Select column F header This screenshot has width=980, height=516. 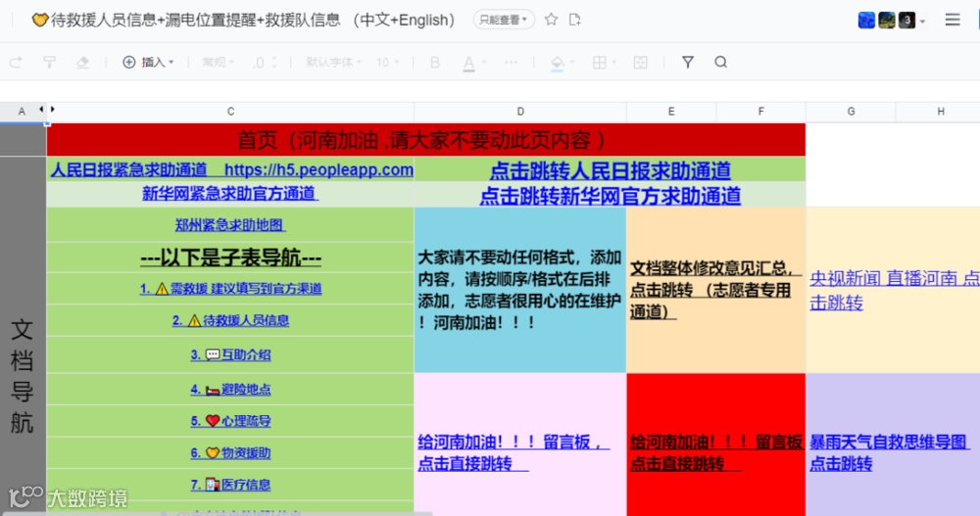click(x=760, y=112)
